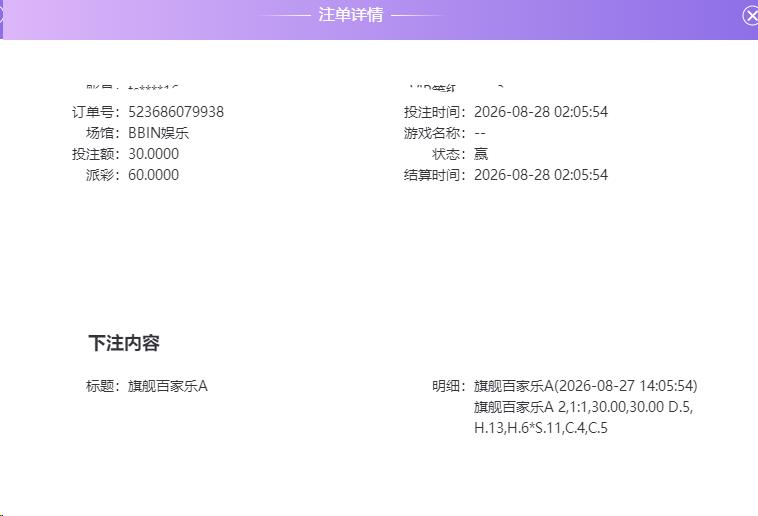Click the 订单号 label
The image size is (758, 516).
(x=96, y=112)
